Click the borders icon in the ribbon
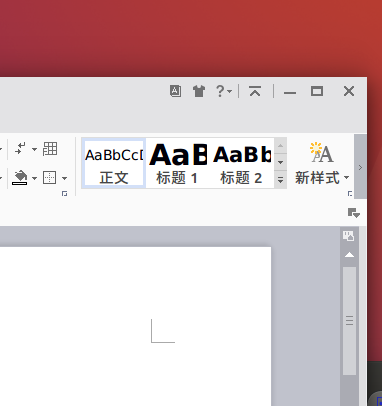The image size is (382, 406). tap(49, 178)
